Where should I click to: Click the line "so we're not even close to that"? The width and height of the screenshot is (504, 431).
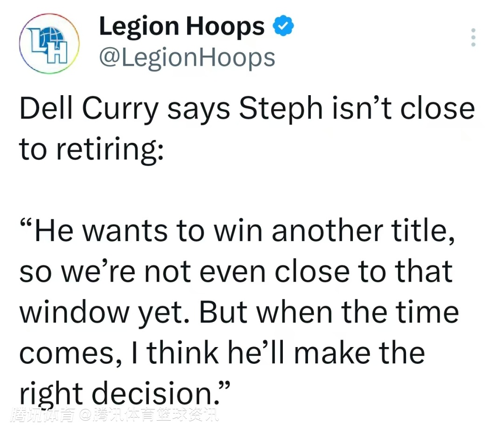coord(236,271)
